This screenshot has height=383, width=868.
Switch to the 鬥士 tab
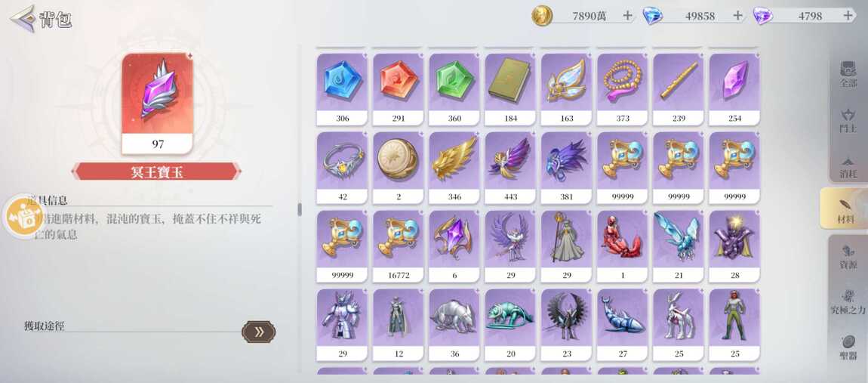[848, 120]
